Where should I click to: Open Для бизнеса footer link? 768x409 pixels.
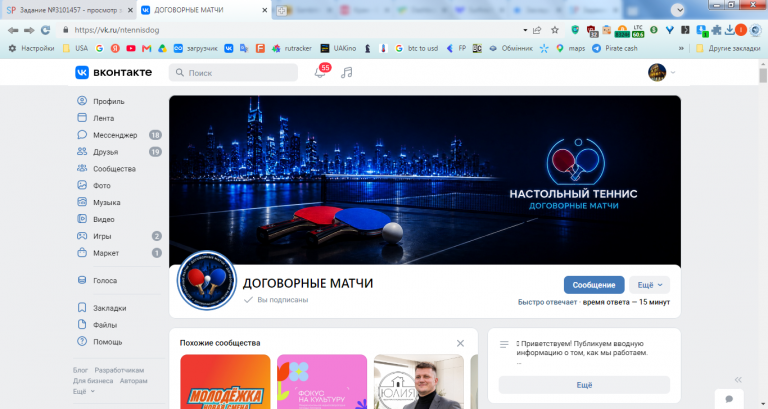pos(93,381)
